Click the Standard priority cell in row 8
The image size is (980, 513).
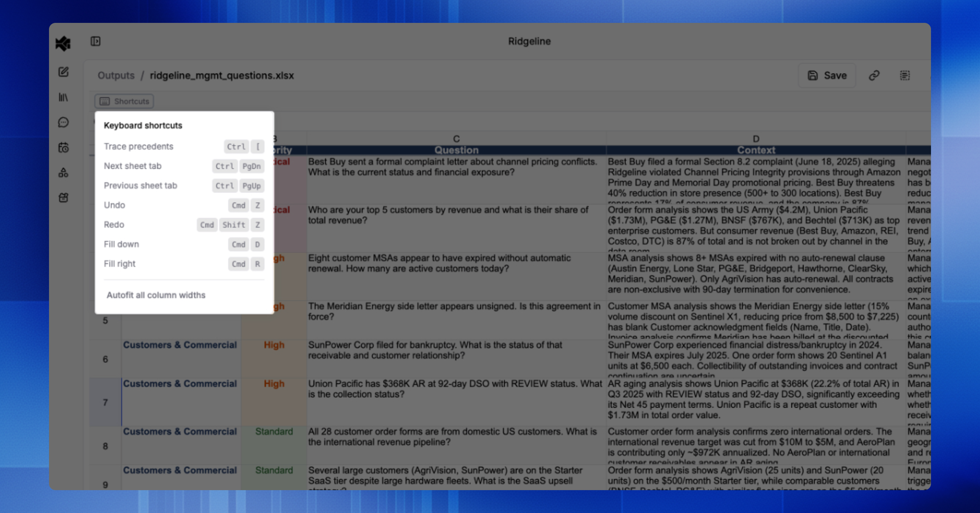(274, 446)
